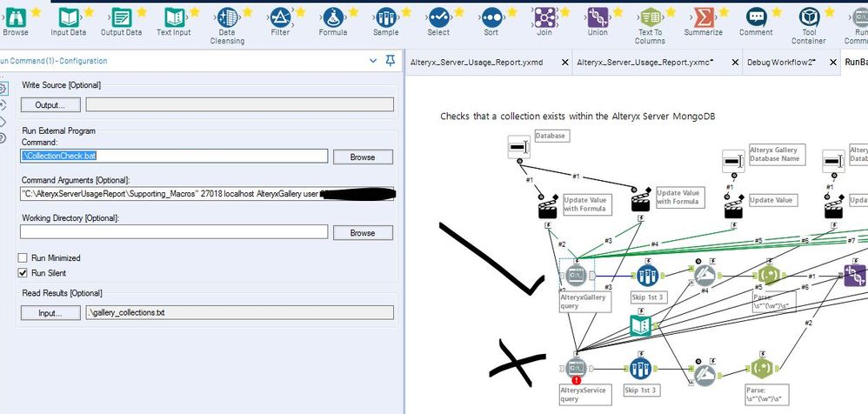Select the lower RegEx Parse tool
This screenshot has height=414, width=868.
(x=762, y=368)
